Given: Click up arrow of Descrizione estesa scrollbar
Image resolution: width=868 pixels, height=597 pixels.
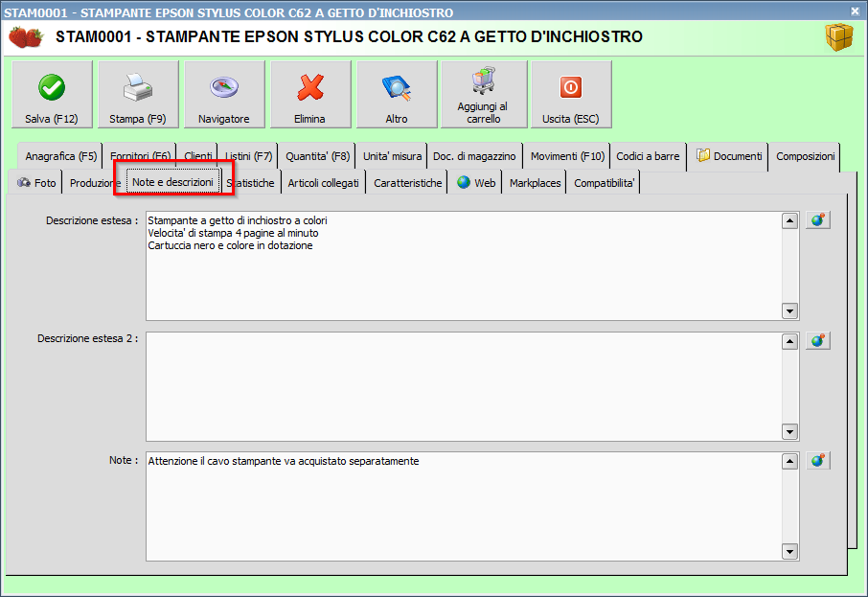Looking at the screenshot, I should [790, 221].
